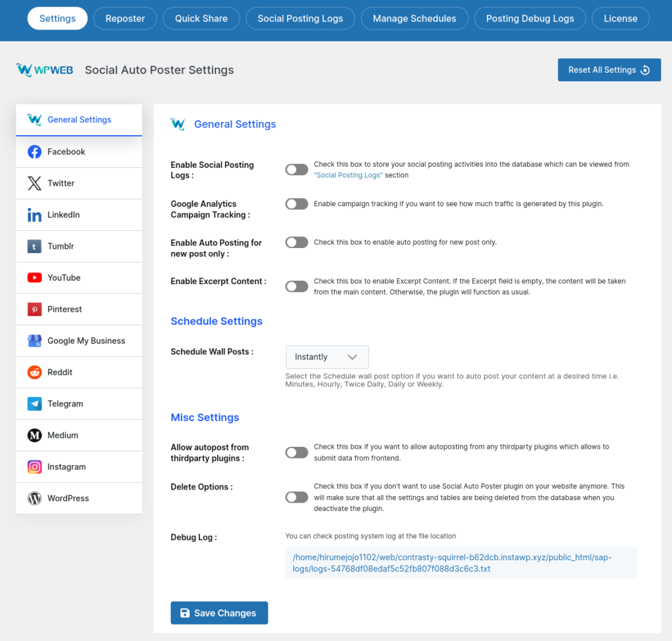Select WordPress label in sidebar
Screen dimensions: 672x641
coord(68,499)
